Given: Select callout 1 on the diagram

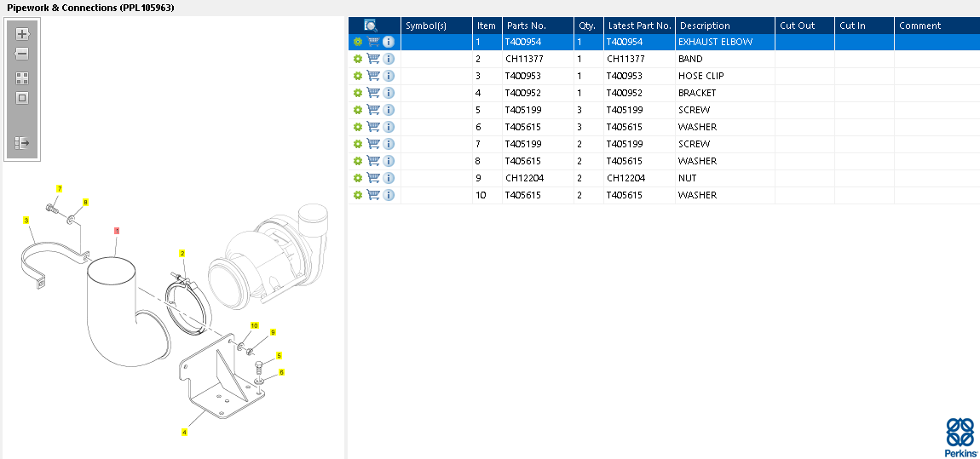Looking at the screenshot, I should coord(116,231).
